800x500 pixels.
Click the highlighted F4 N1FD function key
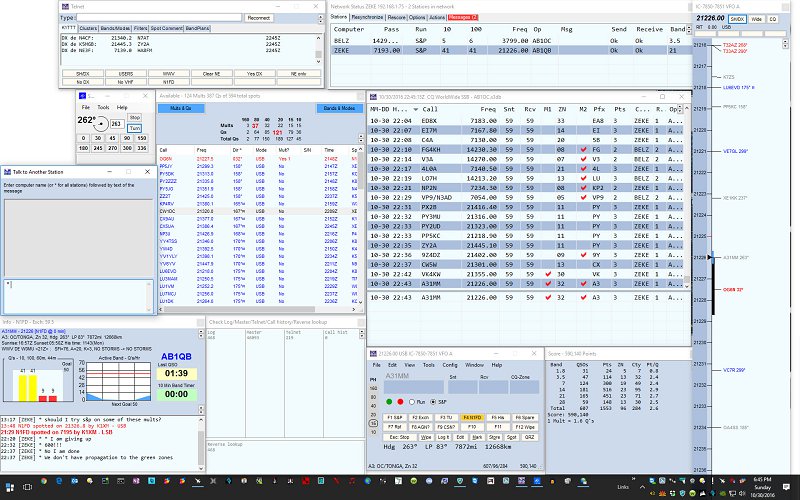(x=472, y=417)
